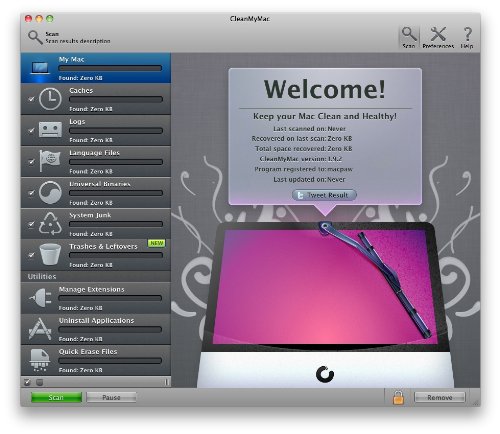Uncheck the Caches checkbox

(31, 99)
